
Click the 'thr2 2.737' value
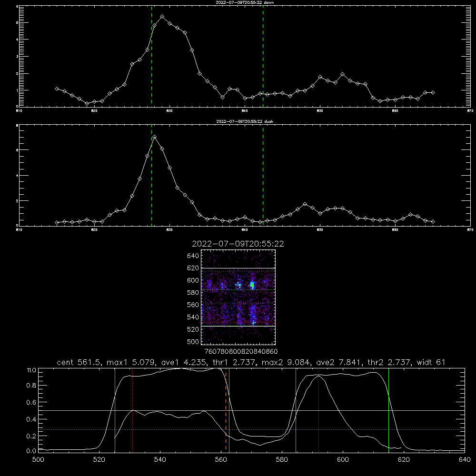pos(389,362)
